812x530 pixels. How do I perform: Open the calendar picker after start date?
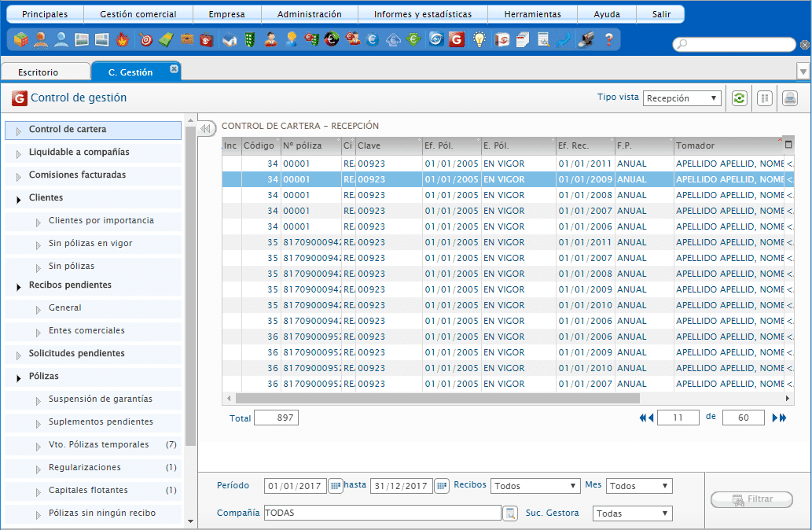pos(336,486)
